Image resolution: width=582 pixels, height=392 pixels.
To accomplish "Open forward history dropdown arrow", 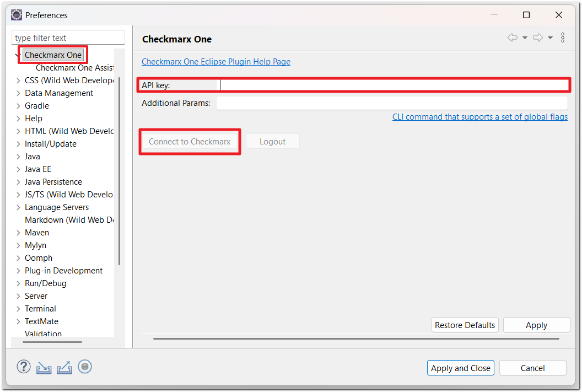I will point(550,37).
